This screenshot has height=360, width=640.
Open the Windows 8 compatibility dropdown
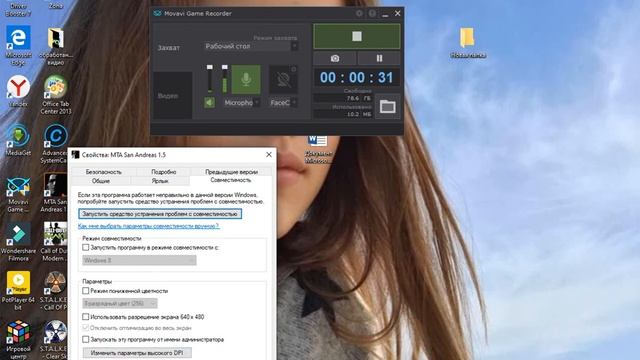point(139,260)
